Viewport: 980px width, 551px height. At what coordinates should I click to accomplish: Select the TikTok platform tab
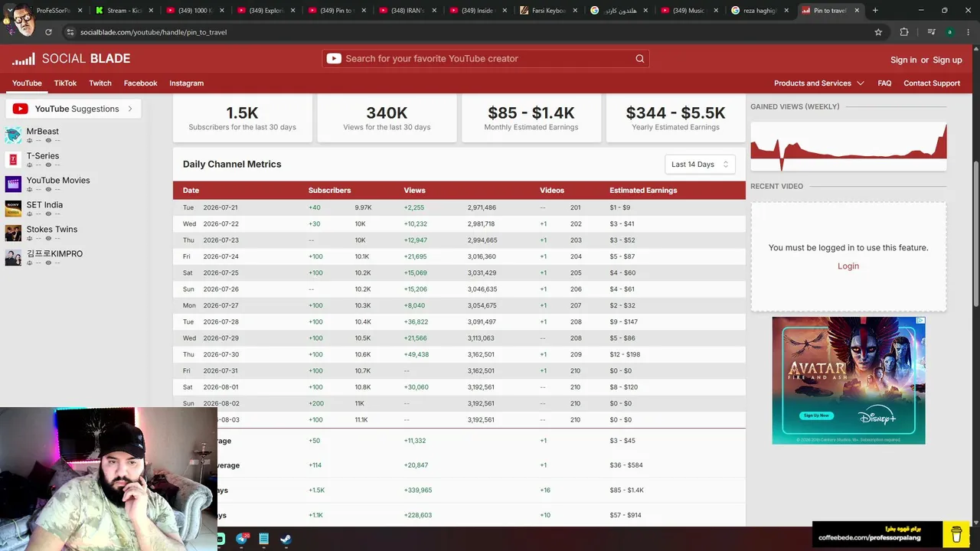(65, 83)
